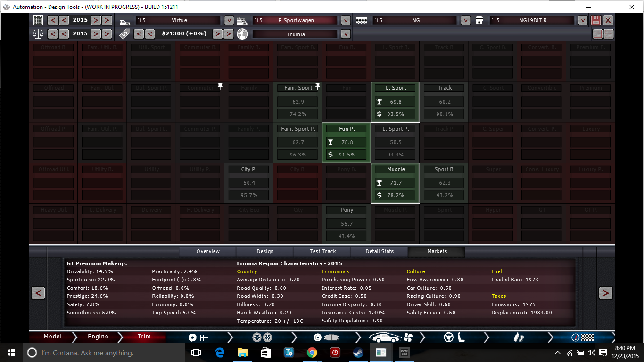Open the suspension spring icon
This screenshot has height=362, width=644.
coord(519,337)
